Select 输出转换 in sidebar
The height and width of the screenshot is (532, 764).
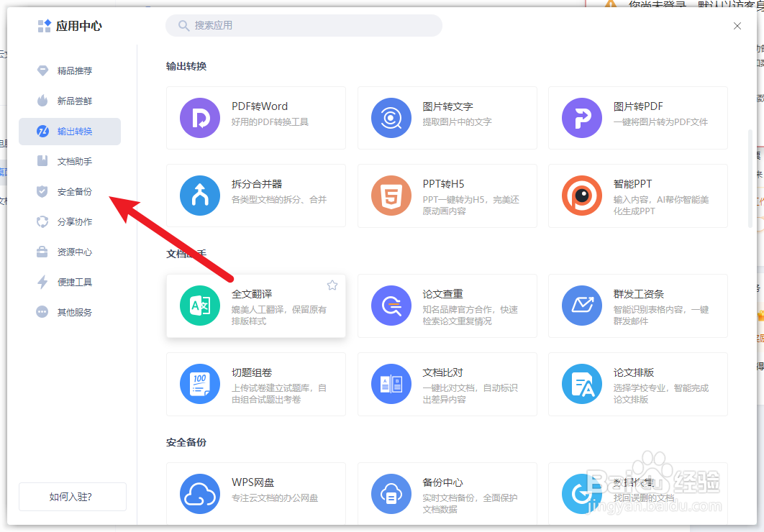click(70, 132)
